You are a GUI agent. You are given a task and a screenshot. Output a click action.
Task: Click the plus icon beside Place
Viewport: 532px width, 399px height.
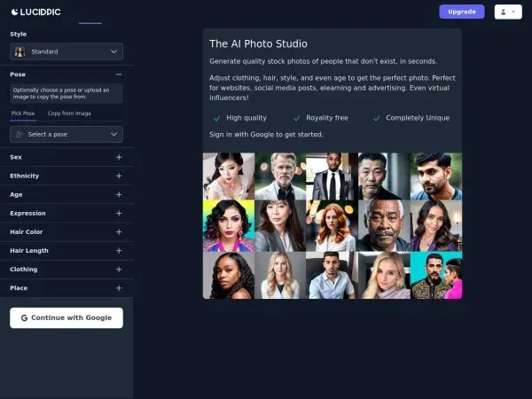point(119,287)
